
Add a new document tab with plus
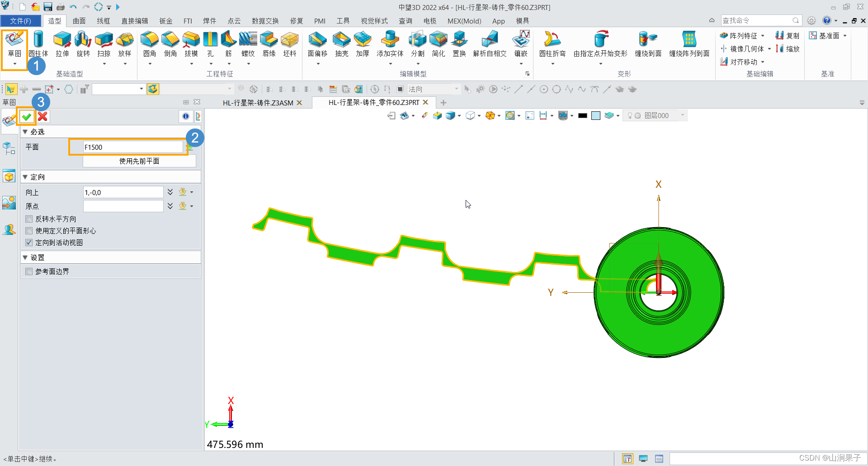[443, 103]
